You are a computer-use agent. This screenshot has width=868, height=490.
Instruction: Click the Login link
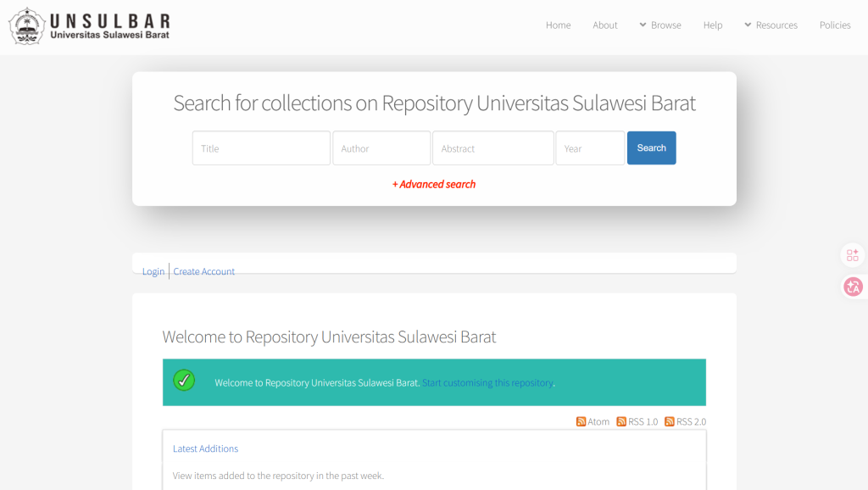click(x=153, y=271)
